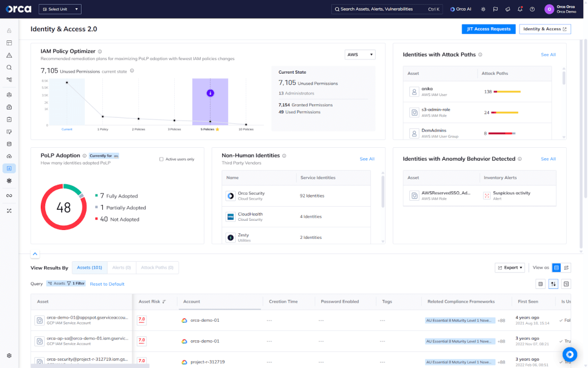The height and width of the screenshot is (368, 588).
Task: Open orca-ap-sa@orca-demo-01 asset row
Action: [x=301, y=341]
